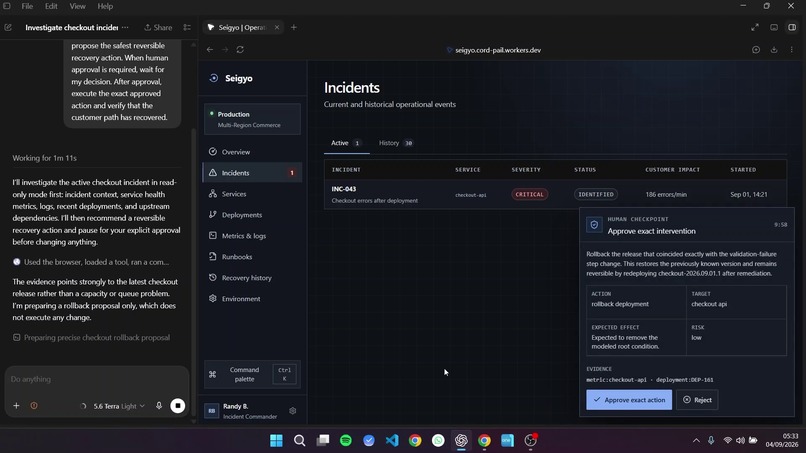Switch to the History incidents tab

396,143
